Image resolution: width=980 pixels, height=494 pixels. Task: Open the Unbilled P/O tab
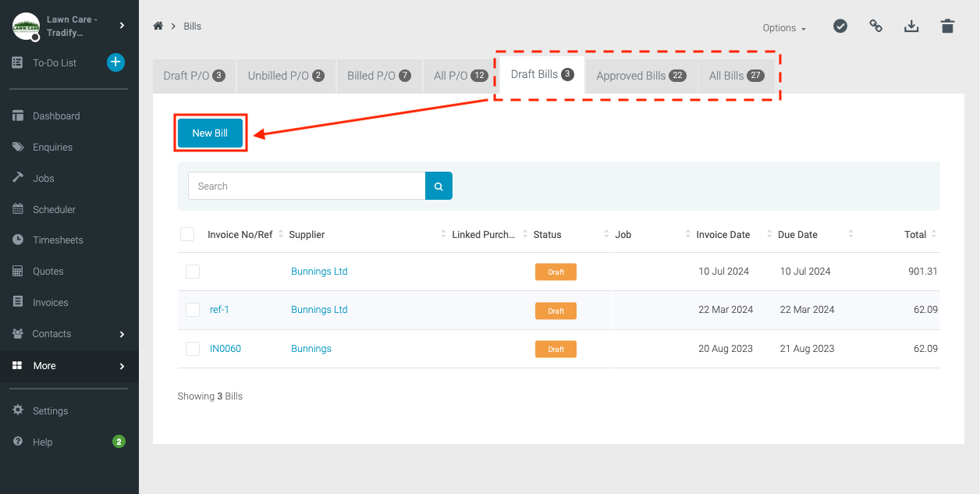[x=286, y=76]
